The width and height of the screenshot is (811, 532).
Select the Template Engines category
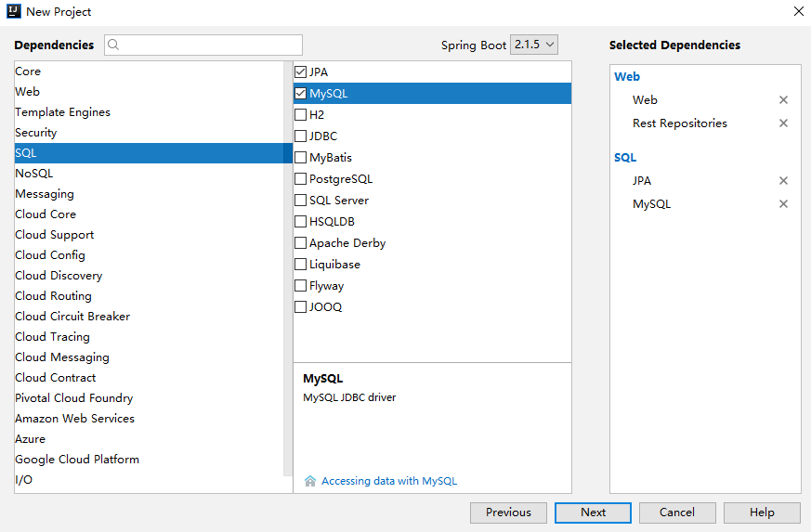pos(62,112)
